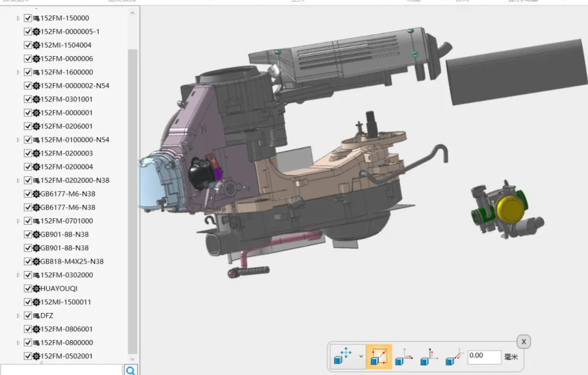Choose move along X axis tool
588x375 pixels.
(403, 357)
